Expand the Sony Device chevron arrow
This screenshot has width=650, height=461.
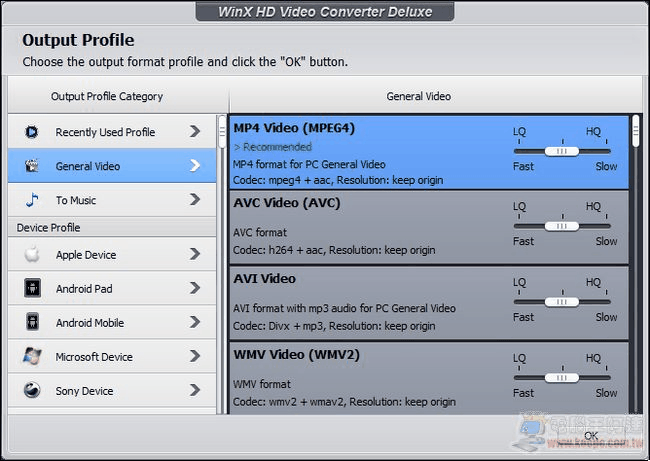(x=195, y=390)
